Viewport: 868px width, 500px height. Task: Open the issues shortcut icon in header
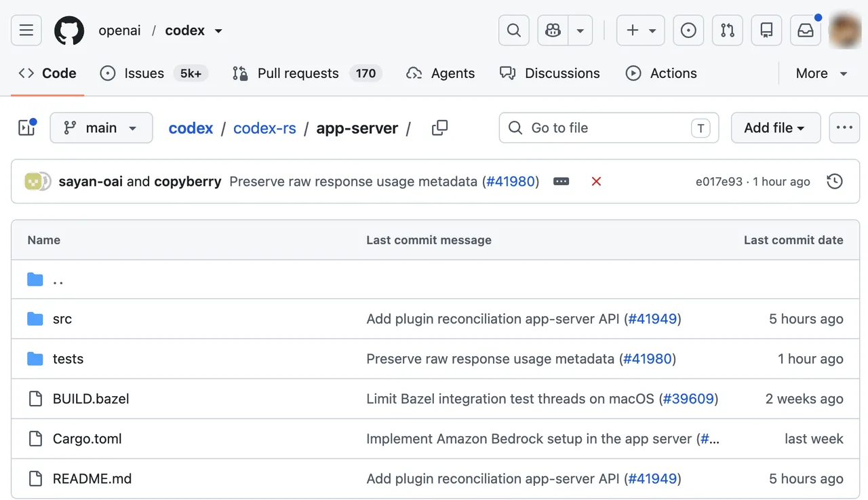688,31
